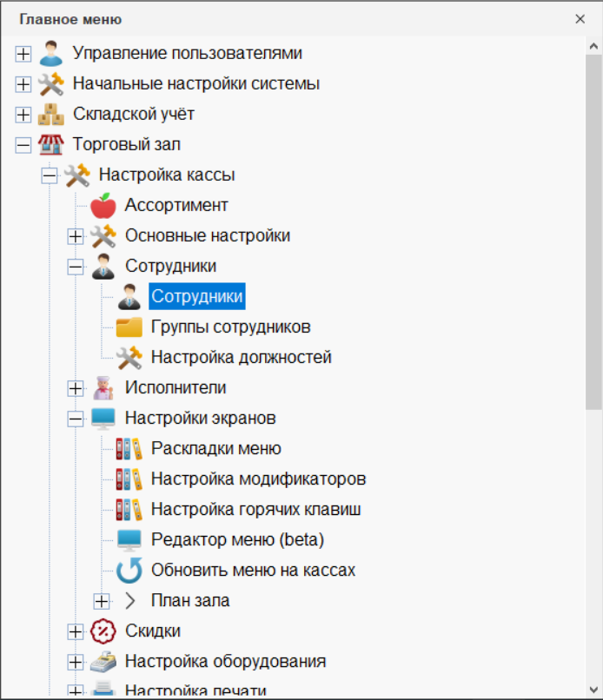The width and height of the screenshot is (603, 700).
Task: Click the binders icon for Раскладки меню
Action: (129, 449)
